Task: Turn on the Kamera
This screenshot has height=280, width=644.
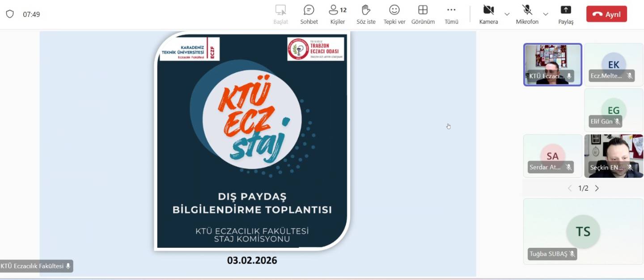Action: pos(488,14)
